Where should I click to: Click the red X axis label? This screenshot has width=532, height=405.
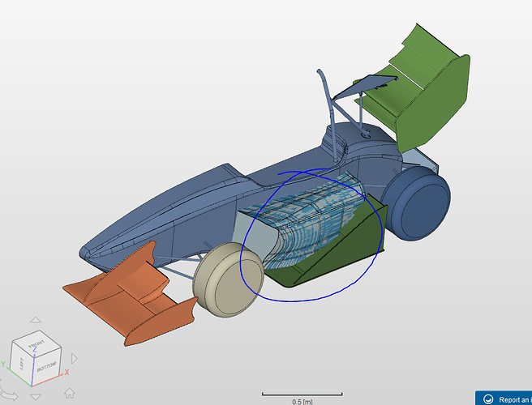[66, 372]
